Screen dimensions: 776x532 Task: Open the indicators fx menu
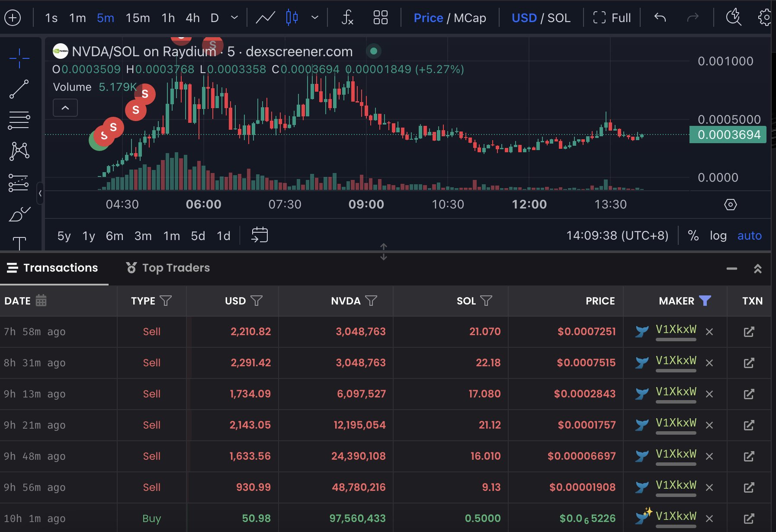pos(347,18)
